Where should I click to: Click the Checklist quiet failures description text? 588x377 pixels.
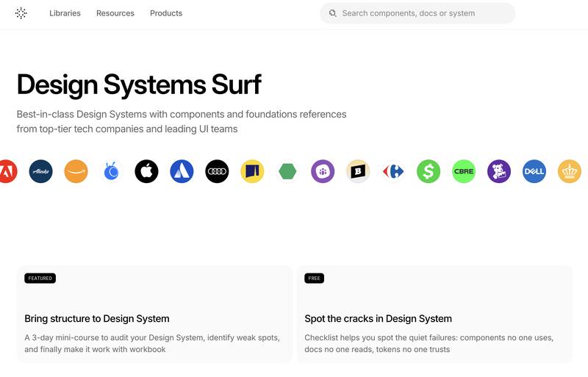429,343
